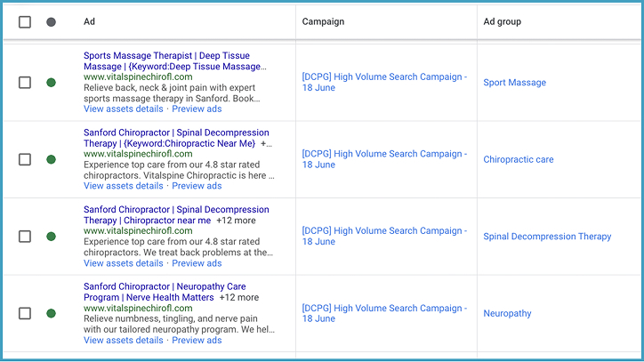
Task: Open the Sports Massage Therapist ad headline
Action: (x=175, y=60)
